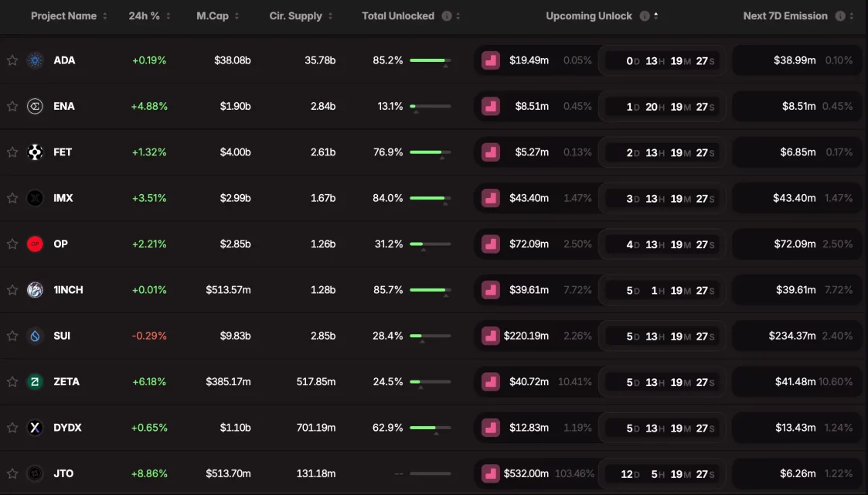Click the Cir. Supply column header

tap(295, 16)
